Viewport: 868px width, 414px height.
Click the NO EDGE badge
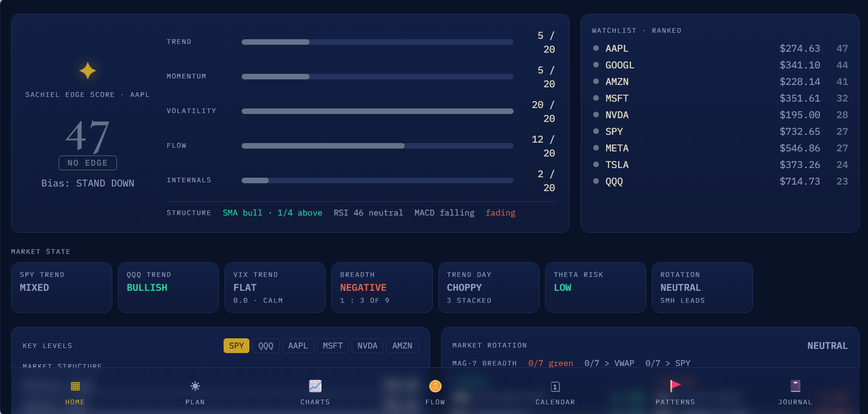(x=87, y=163)
